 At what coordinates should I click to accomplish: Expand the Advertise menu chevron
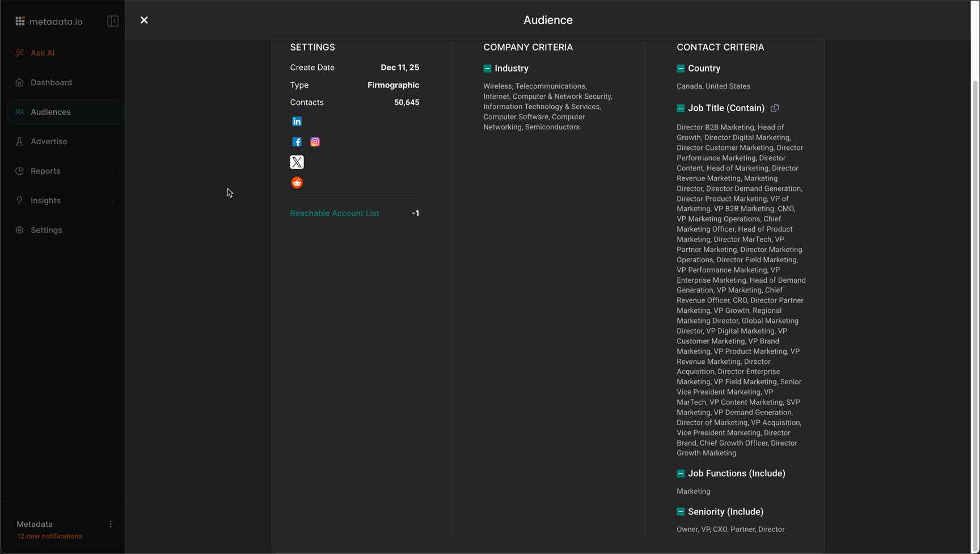click(112, 142)
